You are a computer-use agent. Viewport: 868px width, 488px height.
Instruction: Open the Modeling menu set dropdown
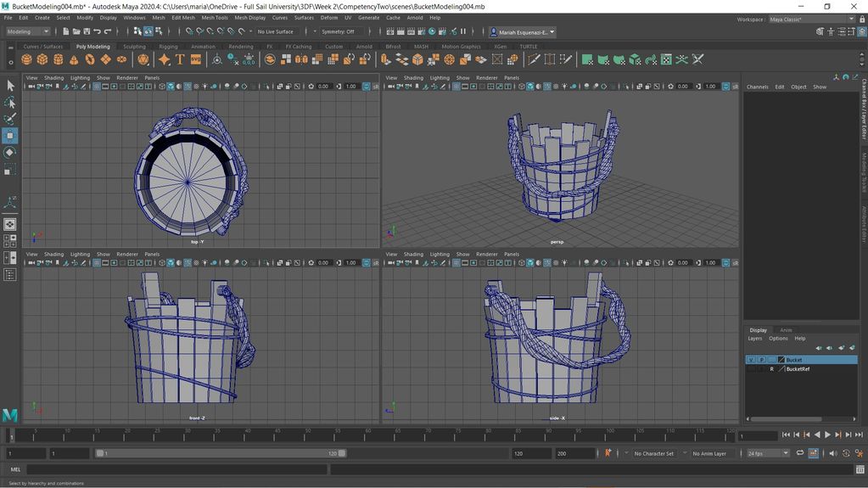29,31
